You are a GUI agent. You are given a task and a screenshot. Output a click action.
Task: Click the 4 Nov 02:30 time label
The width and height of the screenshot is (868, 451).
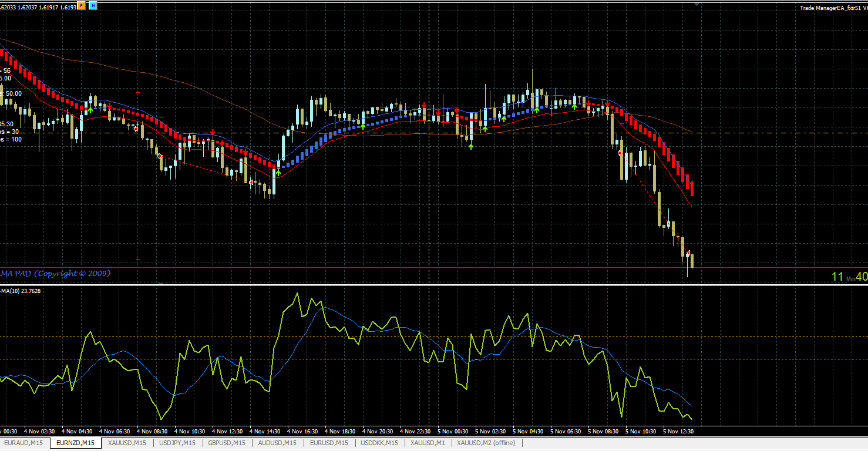tap(39, 432)
